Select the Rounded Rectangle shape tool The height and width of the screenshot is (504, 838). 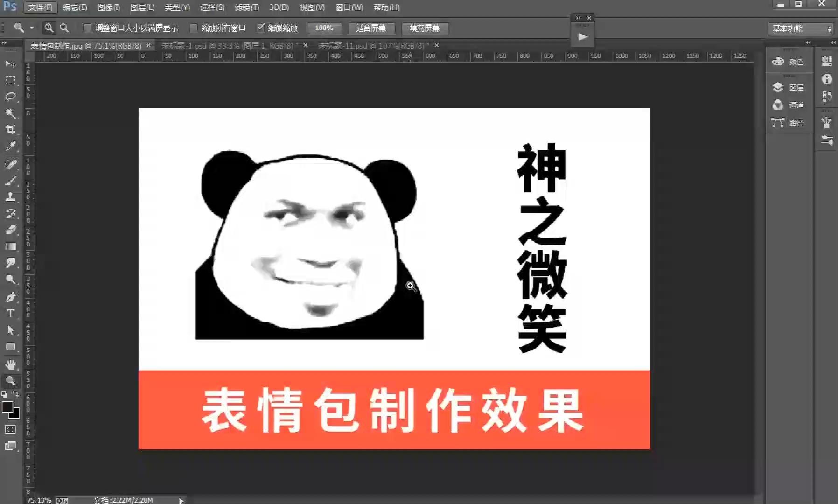click(10, 347)
